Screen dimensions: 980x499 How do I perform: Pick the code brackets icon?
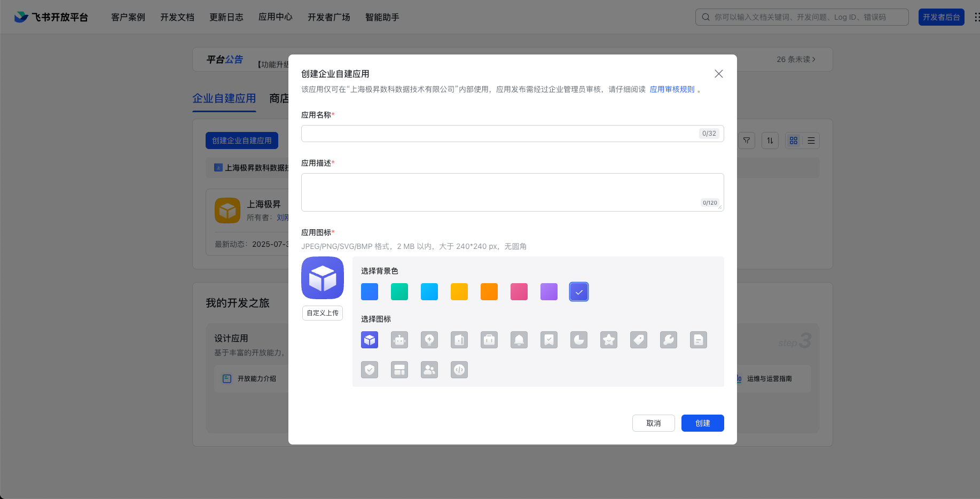(x=459, y=369)
